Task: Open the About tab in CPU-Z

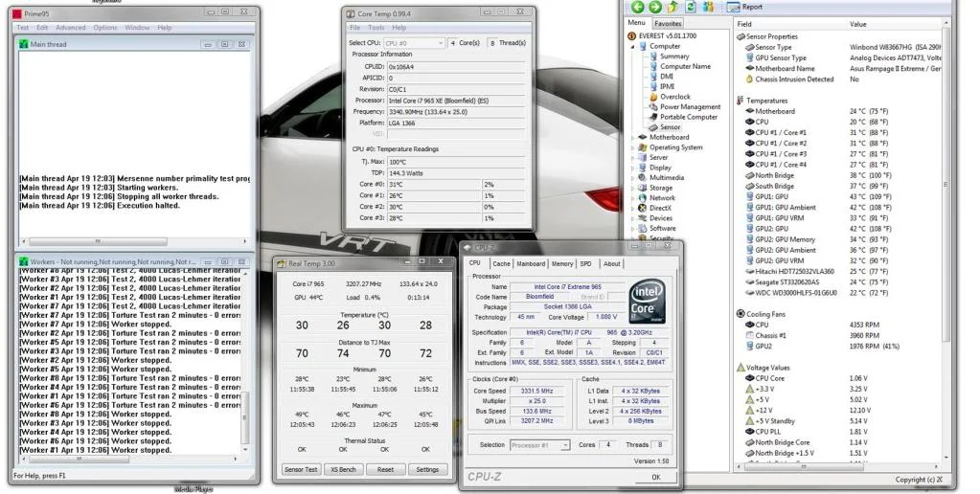Action: pos(612,263)
